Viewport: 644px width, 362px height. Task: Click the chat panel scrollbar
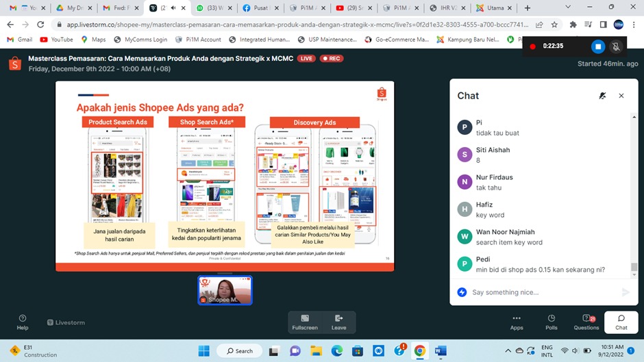tap(634, 267)
